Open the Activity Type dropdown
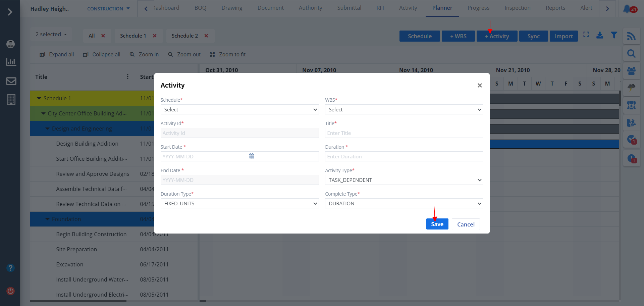Screen dimensions: 644x306 point(404,180)
